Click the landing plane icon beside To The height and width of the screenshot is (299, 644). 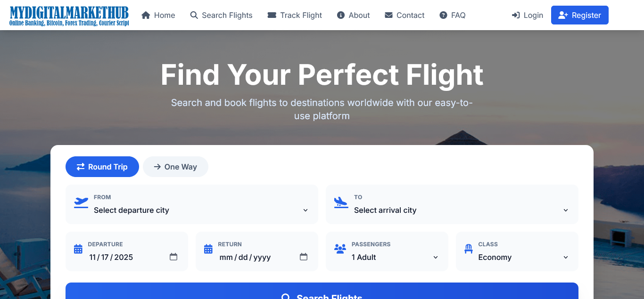340,202
